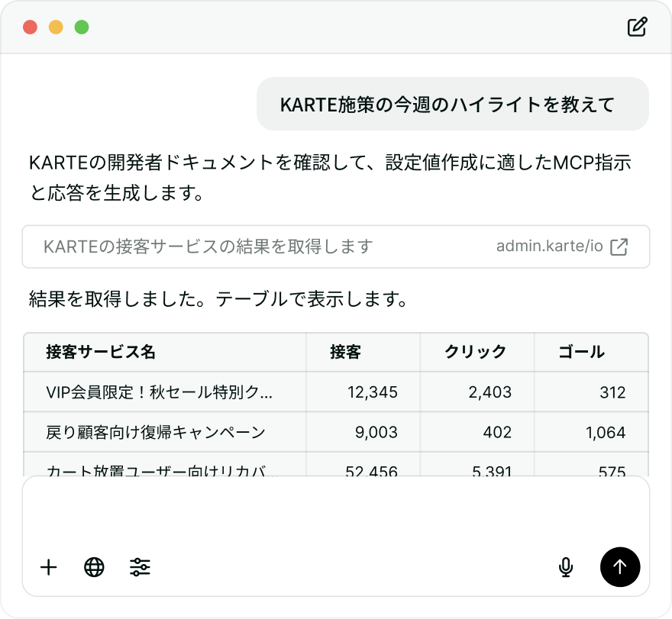Open the admin.karte/io link
Screen dimensions: 672x619
(549, 247)
